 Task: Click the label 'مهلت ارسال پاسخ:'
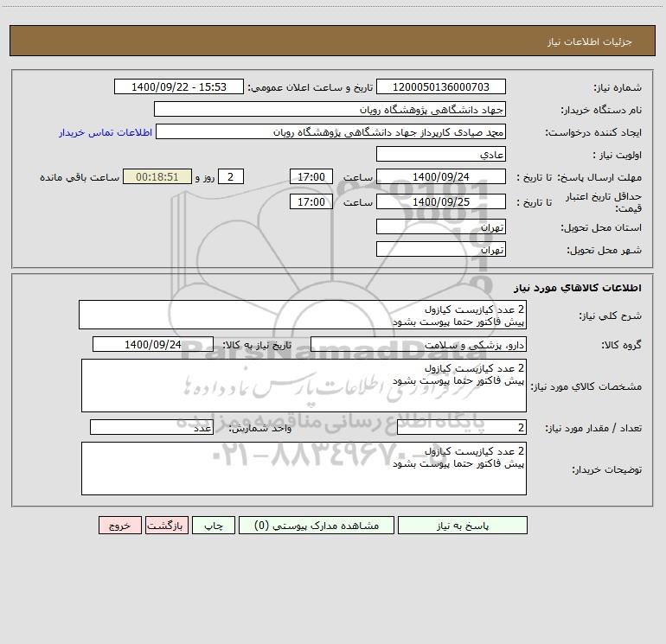[599, 177]
